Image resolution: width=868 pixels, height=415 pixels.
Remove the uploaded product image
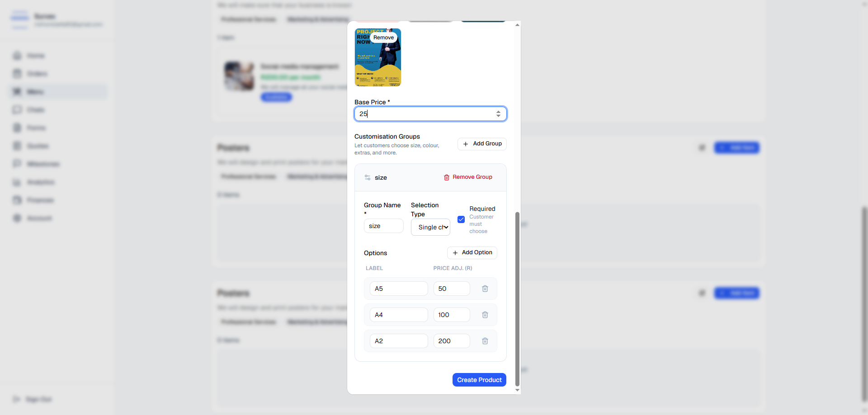(383, 37)
